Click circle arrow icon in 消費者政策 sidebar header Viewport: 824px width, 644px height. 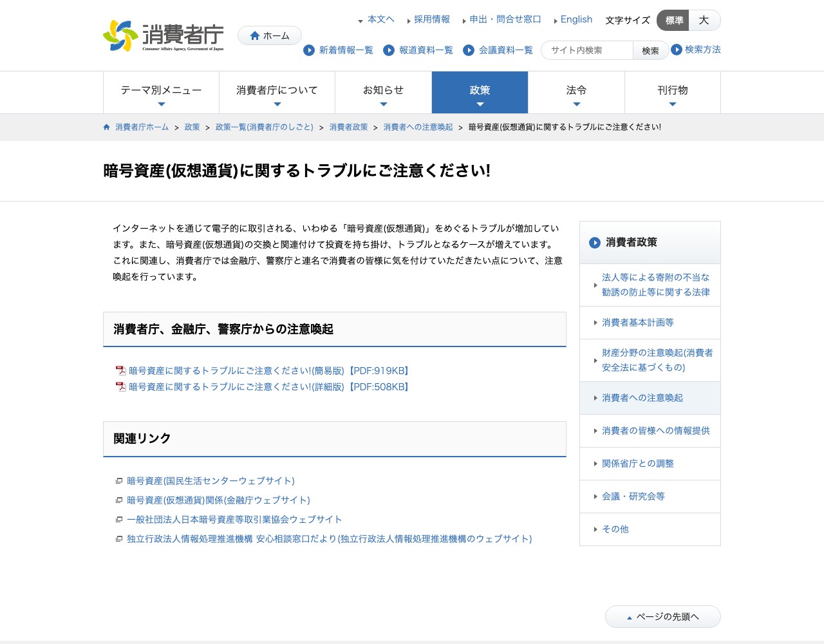click(595, 243)
